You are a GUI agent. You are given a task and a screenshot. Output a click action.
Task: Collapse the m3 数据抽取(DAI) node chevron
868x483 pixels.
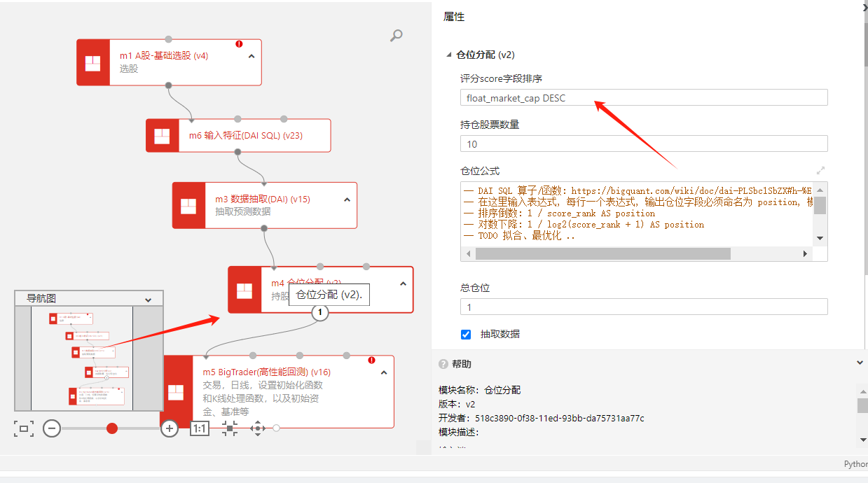pyautogui.click(x=347, y=199)
